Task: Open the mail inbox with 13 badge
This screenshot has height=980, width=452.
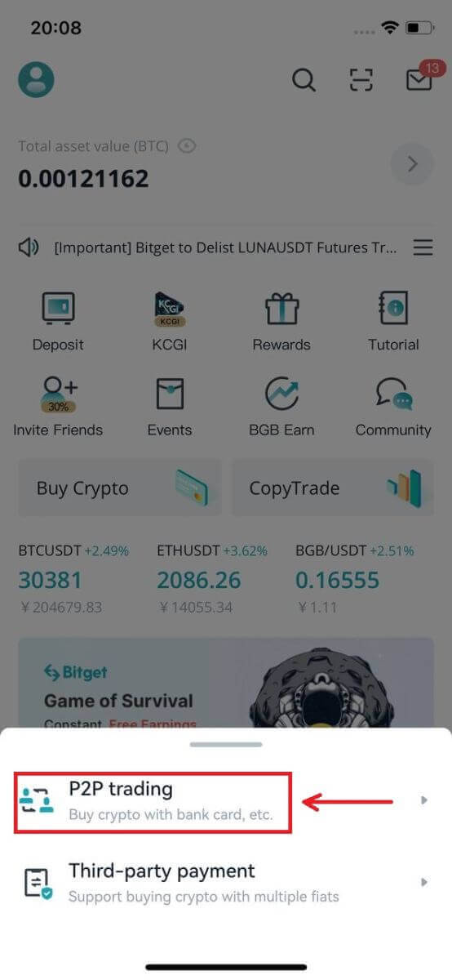Action: point(421,78)
